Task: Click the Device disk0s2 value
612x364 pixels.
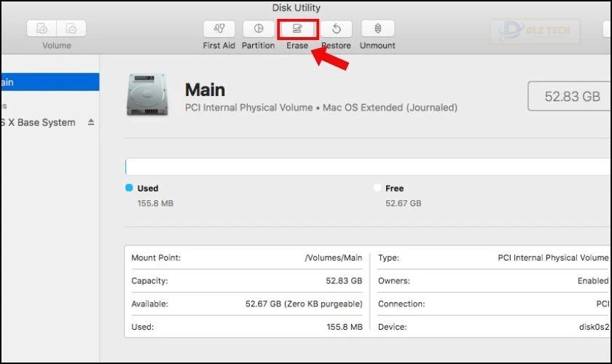Action: 594,327
